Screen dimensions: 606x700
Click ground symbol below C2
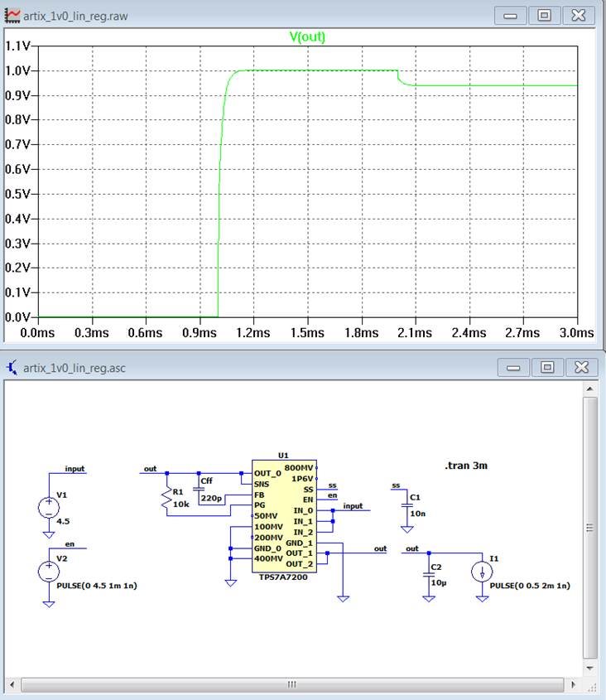coord(428,599)
